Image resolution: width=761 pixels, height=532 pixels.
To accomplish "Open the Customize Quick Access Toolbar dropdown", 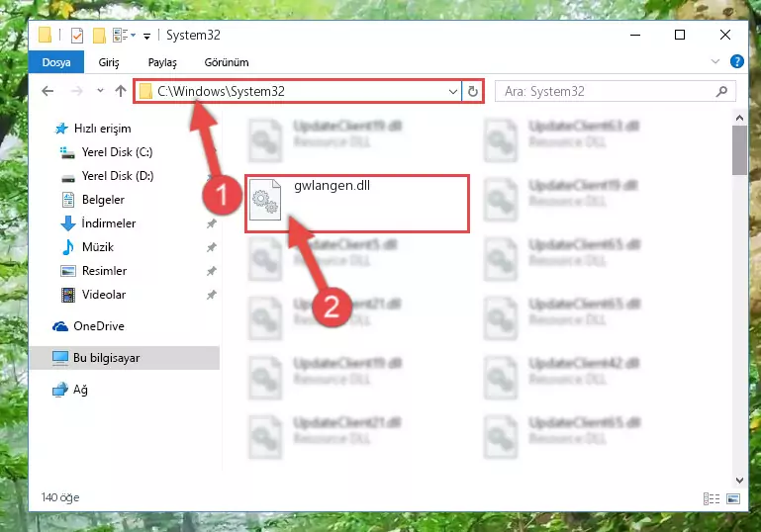I will (x=146, y=36).
